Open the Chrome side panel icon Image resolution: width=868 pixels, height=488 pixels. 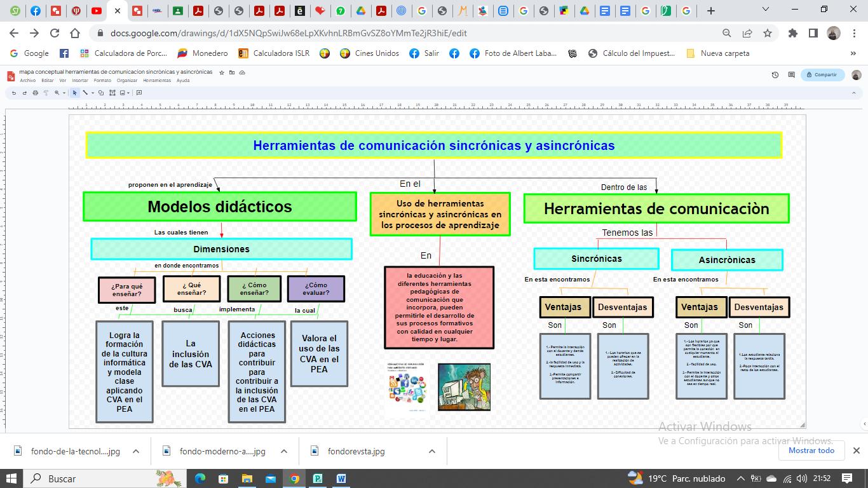(813, 33)
